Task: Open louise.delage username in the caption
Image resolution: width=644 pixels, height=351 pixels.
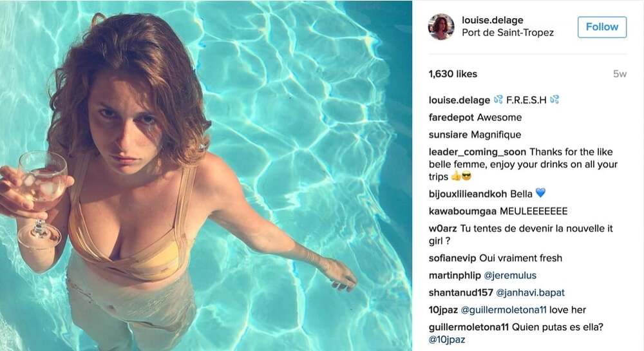Action: [459, 100]
